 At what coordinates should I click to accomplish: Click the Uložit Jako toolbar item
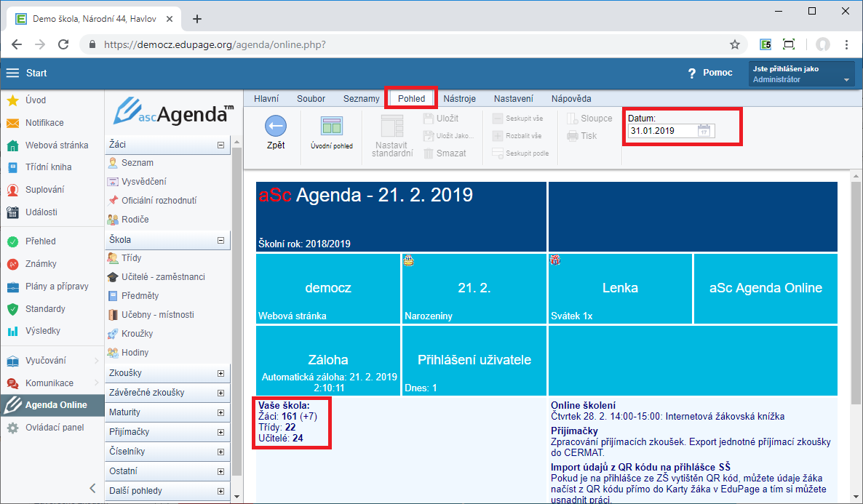448,136
